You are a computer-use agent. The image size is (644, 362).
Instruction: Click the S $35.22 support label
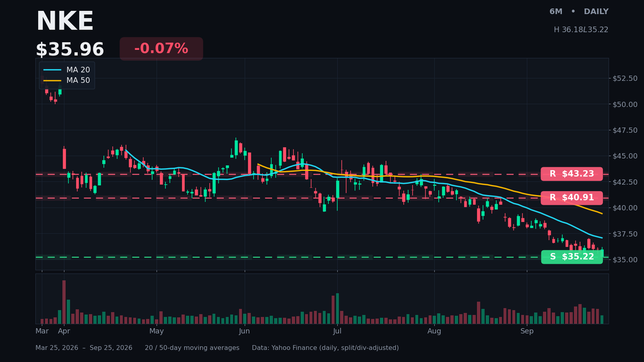click(572, 257)
